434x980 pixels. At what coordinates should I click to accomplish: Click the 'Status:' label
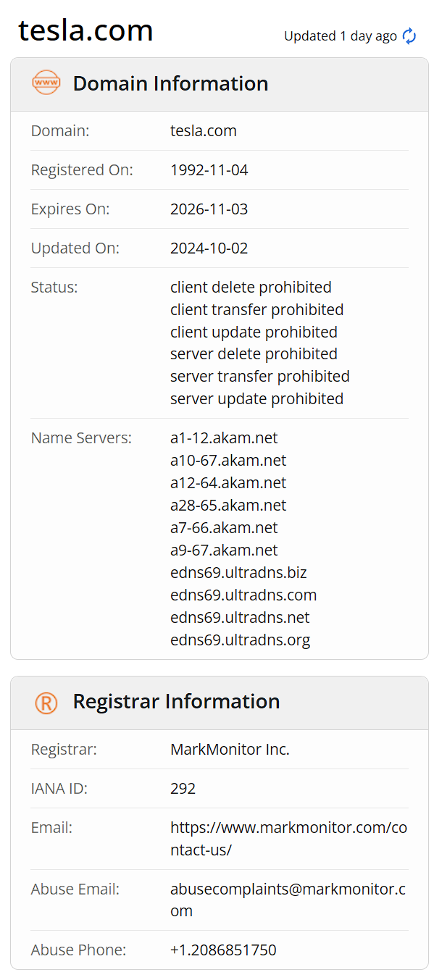click(54, 287)
